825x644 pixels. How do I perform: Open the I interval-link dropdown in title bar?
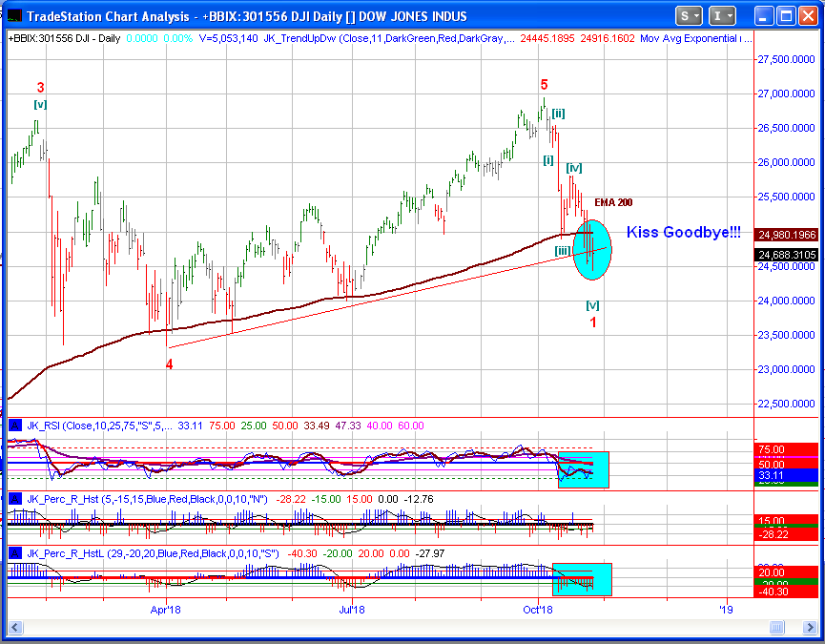(722, 16)
